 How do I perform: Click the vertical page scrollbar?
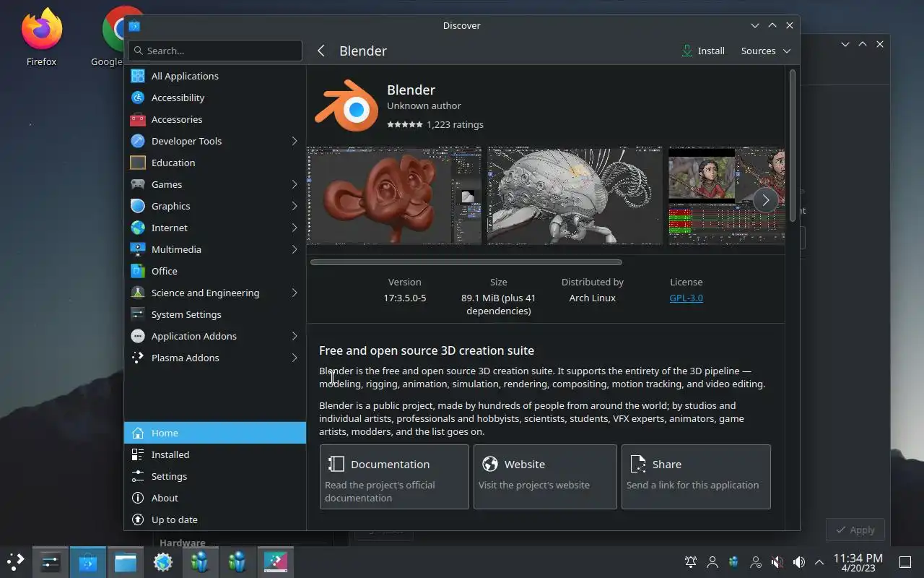coord(792,144)
